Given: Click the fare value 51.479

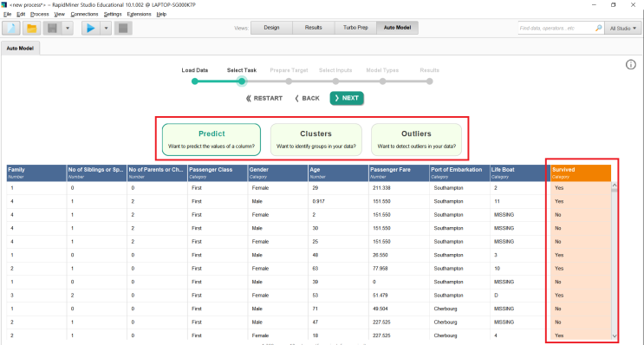Looking at the screenshot, I should (x=381, y=296).
